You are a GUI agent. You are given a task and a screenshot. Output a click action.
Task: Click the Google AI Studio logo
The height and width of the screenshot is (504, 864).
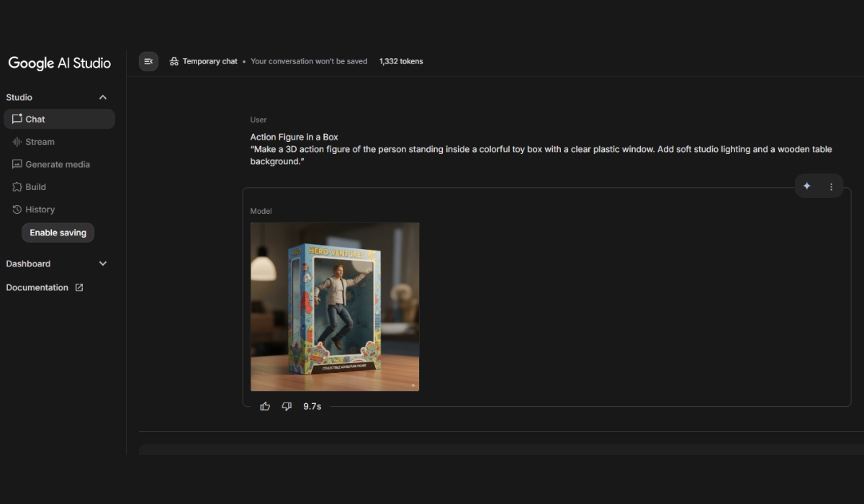60,63
